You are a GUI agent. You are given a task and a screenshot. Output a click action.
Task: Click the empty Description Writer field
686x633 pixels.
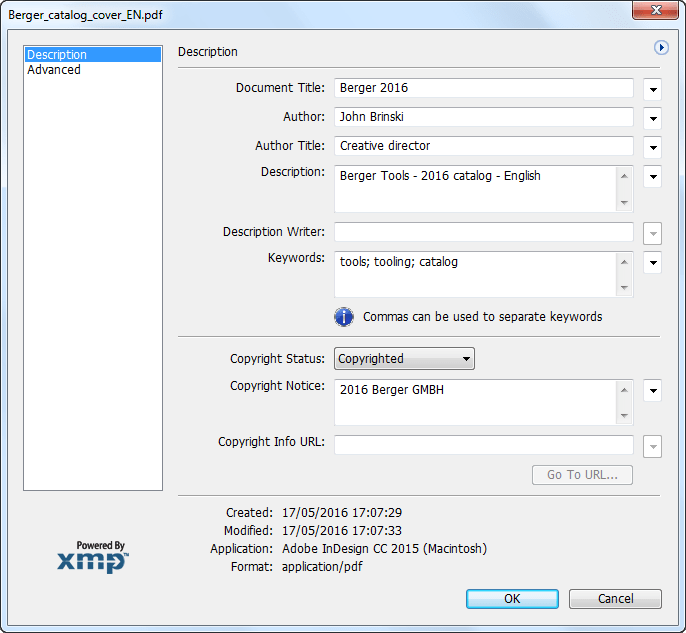(x=484, y=232)
